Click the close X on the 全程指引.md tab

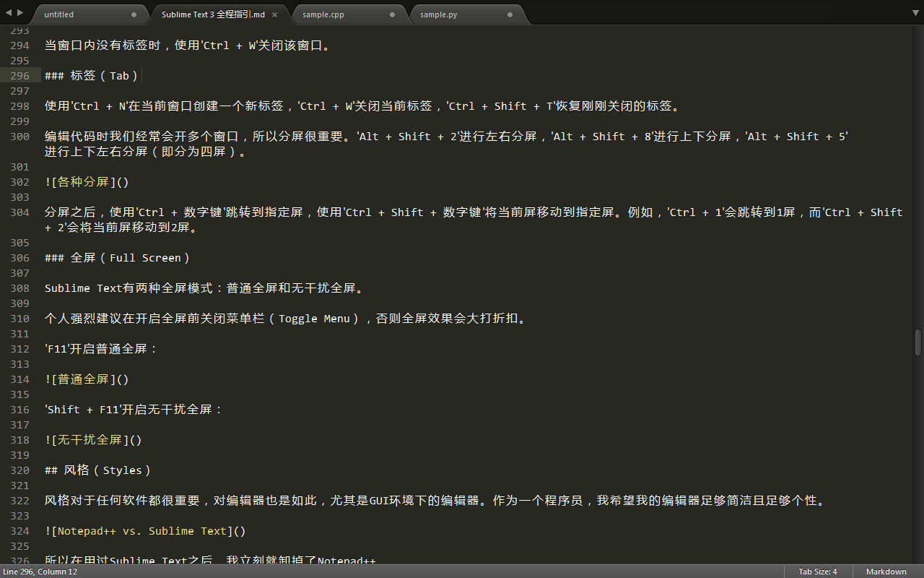274,14
